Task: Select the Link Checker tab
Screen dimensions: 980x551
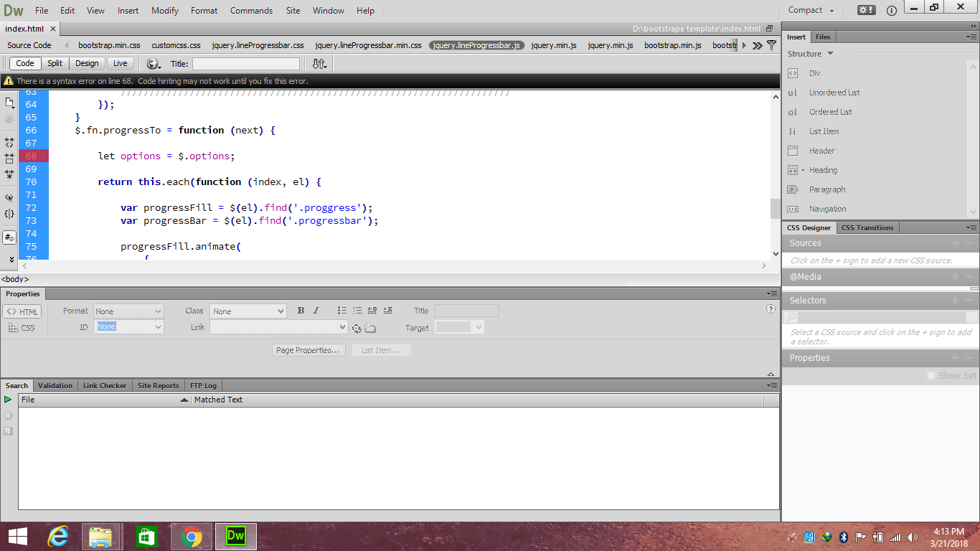Action: [x=105, y=385]
